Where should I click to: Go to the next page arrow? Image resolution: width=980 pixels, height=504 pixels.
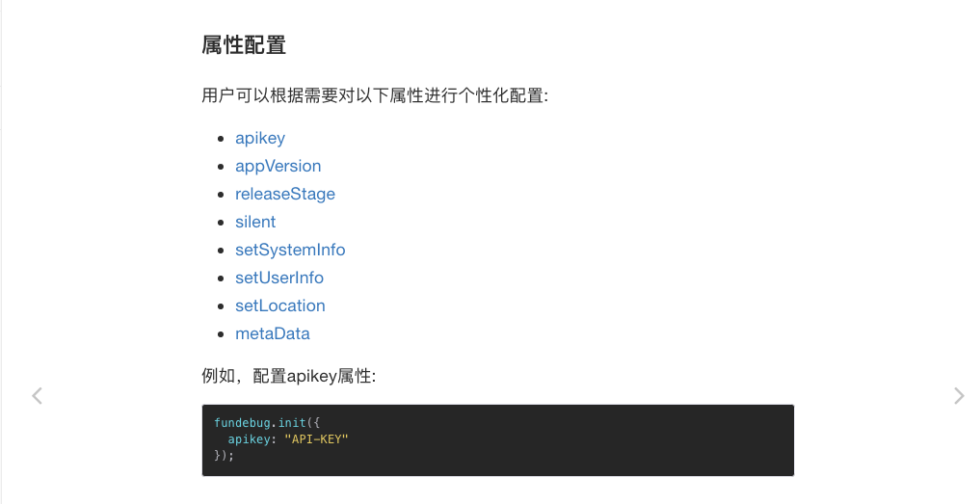point(958,395)
